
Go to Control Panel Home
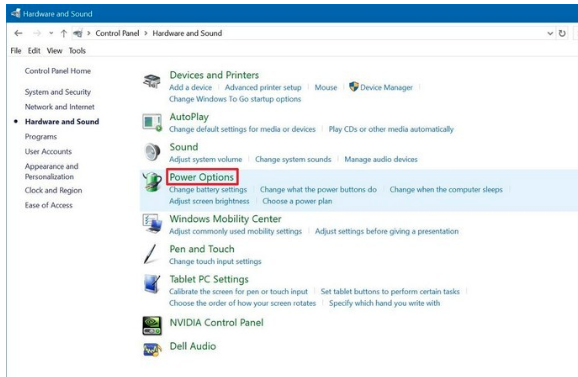tap(58, 71)
